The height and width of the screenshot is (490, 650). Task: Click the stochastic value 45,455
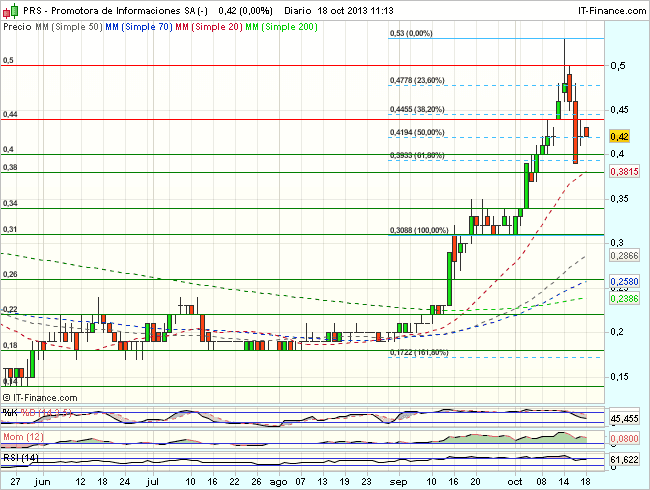pyautogui.click(x=624, y=419)
